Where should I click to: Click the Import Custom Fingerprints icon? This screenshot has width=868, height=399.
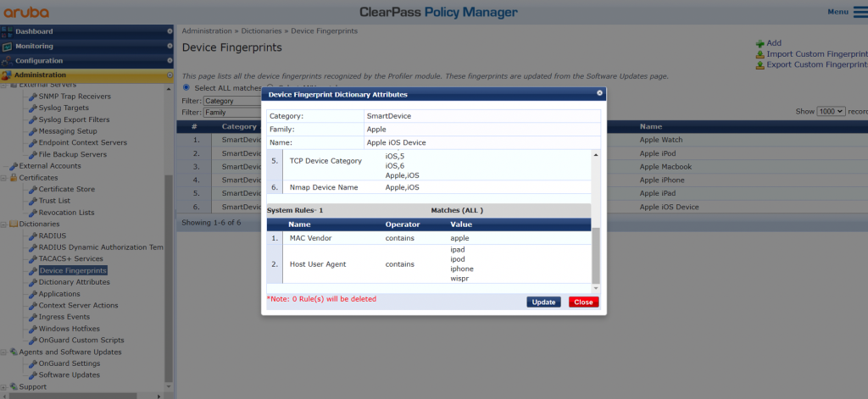coord(760,54)
